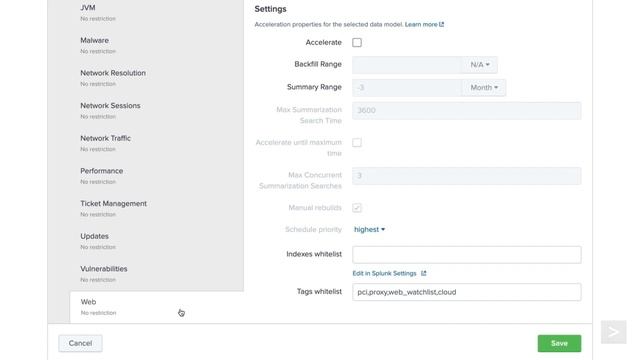Click the green Save button
640x360 pixels.
tap(559, 343)
